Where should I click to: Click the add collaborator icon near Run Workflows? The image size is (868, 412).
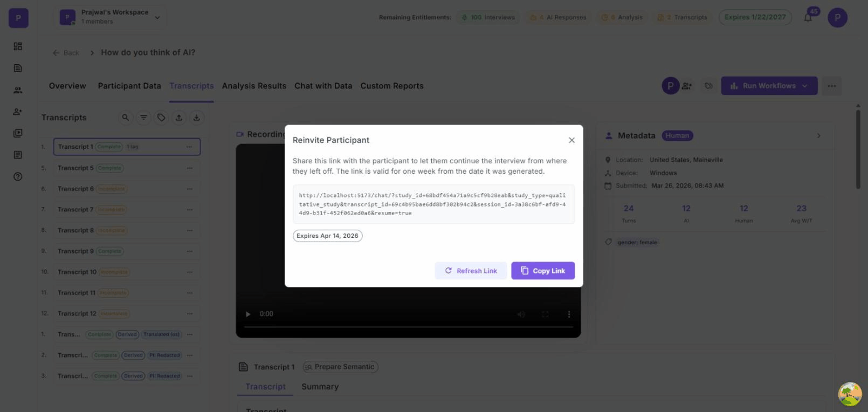coord(687,86)
